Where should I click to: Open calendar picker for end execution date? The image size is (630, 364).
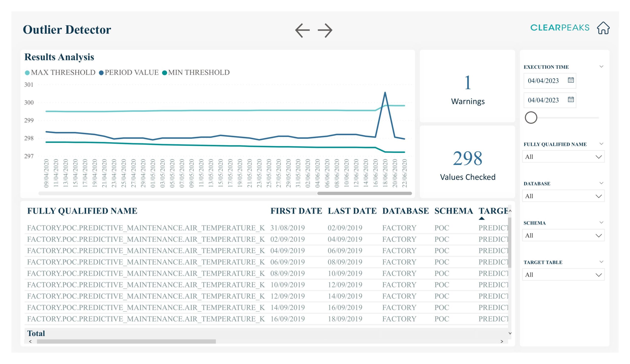(570, 99)
